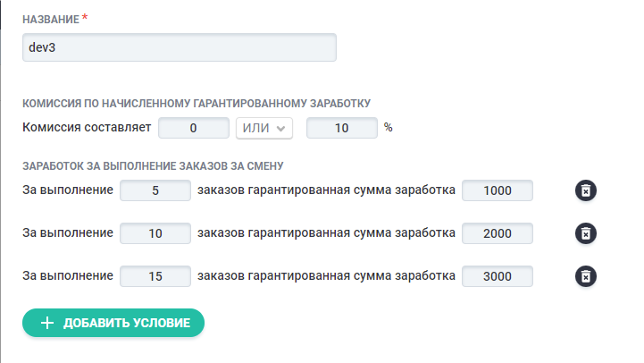Click the order count field with 10
The height and width of the screenshot is (363, 644).
tap(155, 233)
